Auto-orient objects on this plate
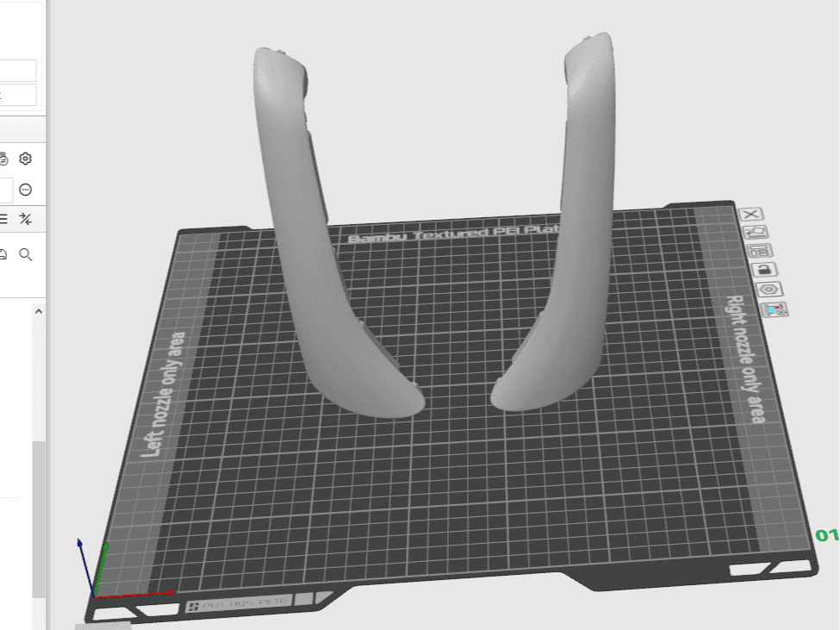840x630 pixels. [x=756, y=233]
